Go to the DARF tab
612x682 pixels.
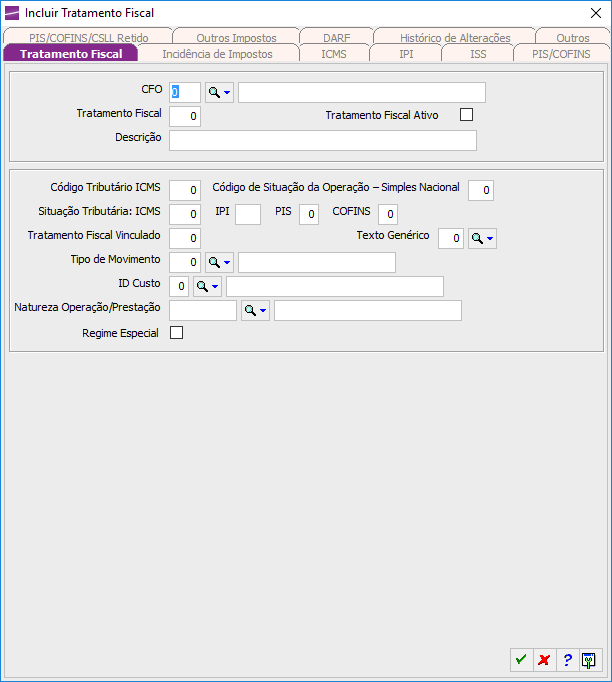pos(337,38)
